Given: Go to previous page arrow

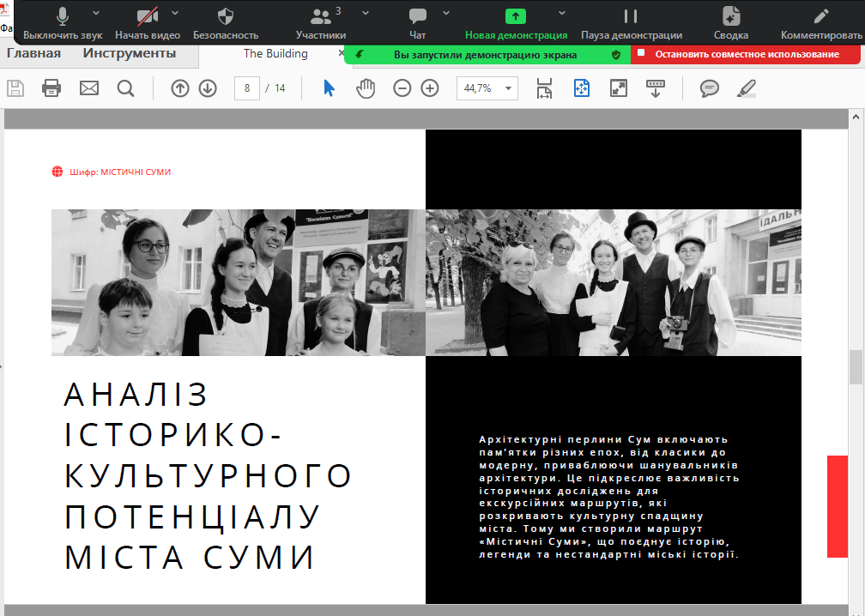Looking at the screenshot, I should coord(179,88).
